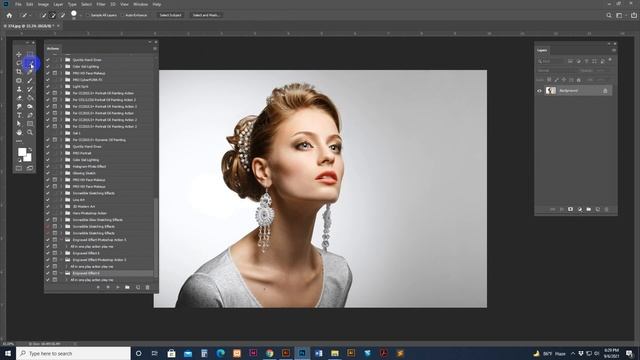Click the Select and Mask button

206,15
